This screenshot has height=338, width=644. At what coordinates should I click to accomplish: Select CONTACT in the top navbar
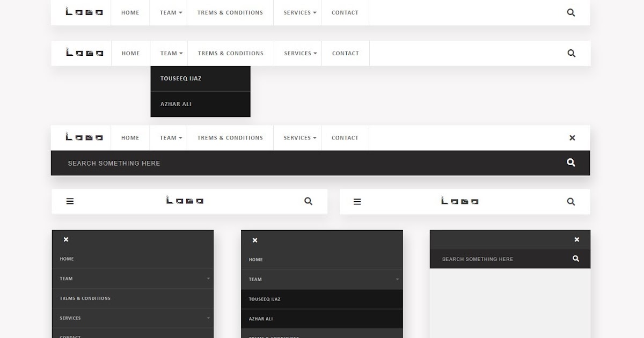click(x=345, y=12)
